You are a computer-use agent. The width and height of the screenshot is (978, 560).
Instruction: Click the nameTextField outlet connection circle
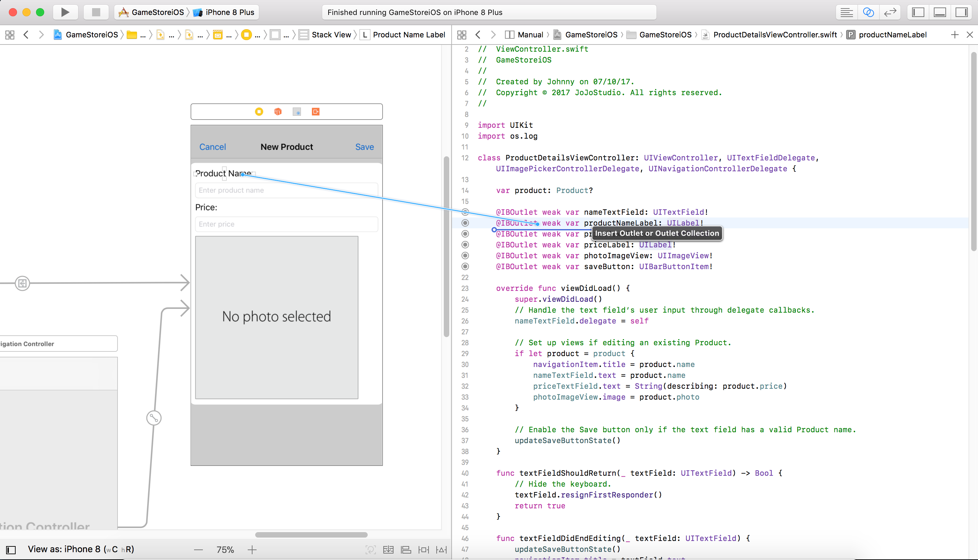(x=465, y=212)
